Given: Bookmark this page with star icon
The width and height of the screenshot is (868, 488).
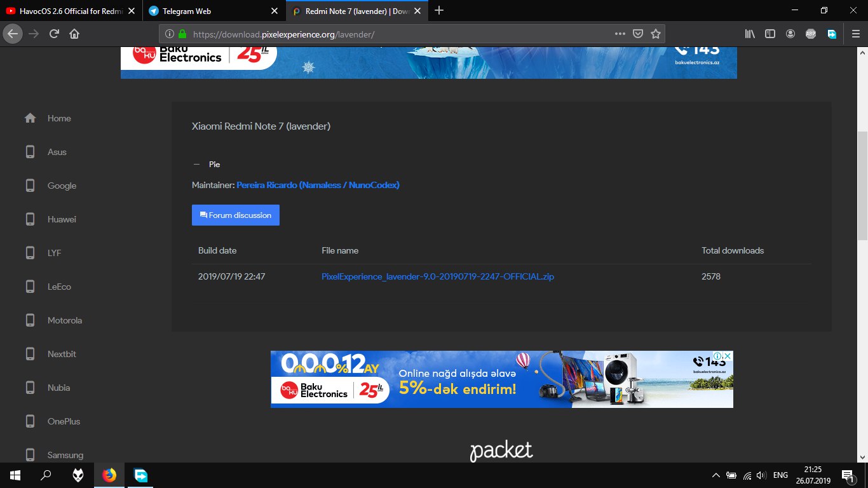Looking at the screenshot, I should point(656,34).
